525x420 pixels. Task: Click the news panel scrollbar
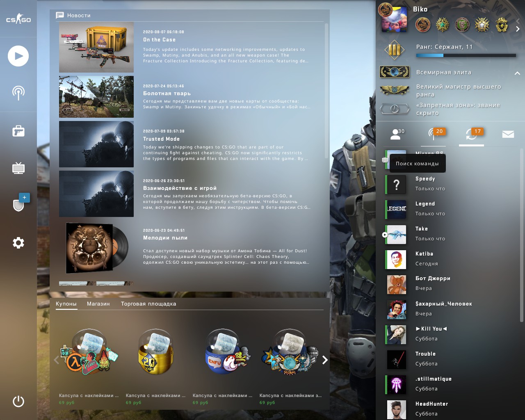(326, 90)
